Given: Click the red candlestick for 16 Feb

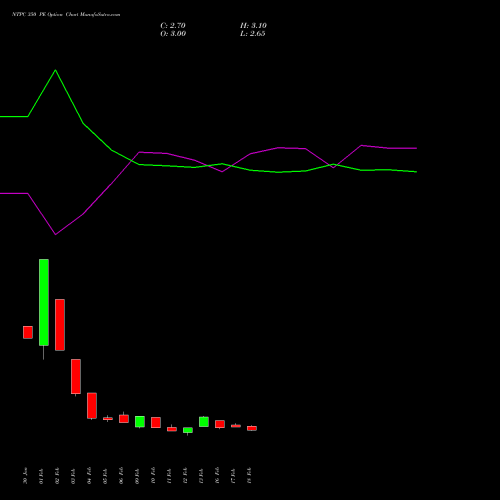Looking at the screenshot, I should point(220,424).
